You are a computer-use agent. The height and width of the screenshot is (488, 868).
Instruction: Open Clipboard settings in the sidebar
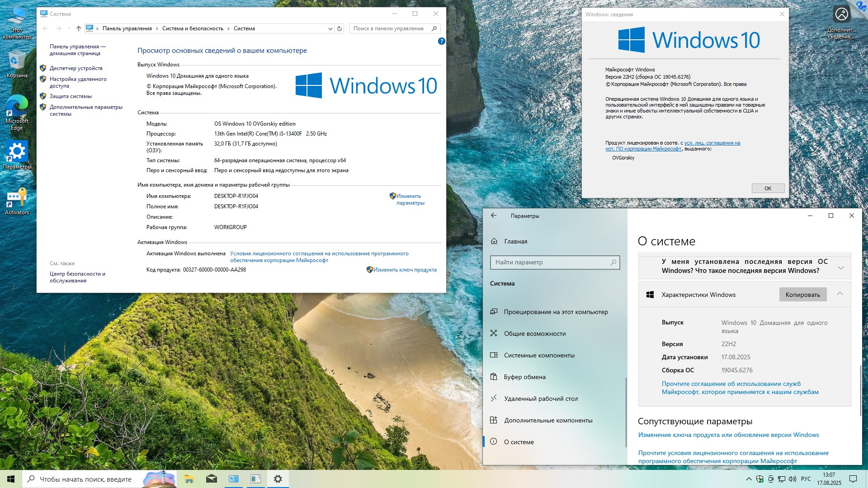click(x=524, y=377)
